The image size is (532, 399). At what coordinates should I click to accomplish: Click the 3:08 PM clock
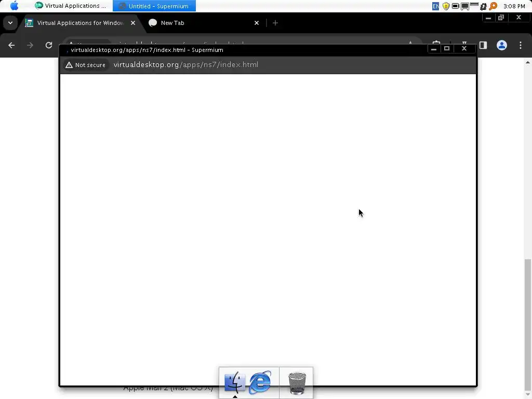[x=514, y=6]
